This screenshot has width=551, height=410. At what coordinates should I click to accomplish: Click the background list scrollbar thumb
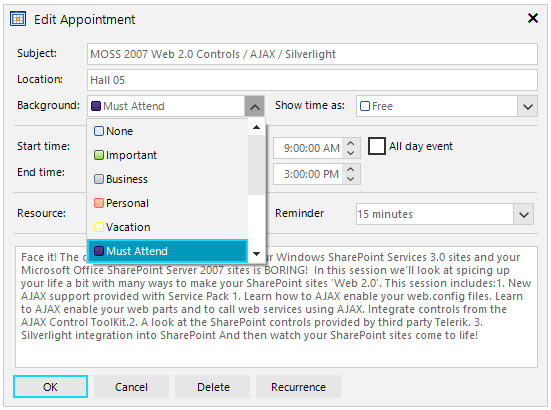click(x=257, y=165)
